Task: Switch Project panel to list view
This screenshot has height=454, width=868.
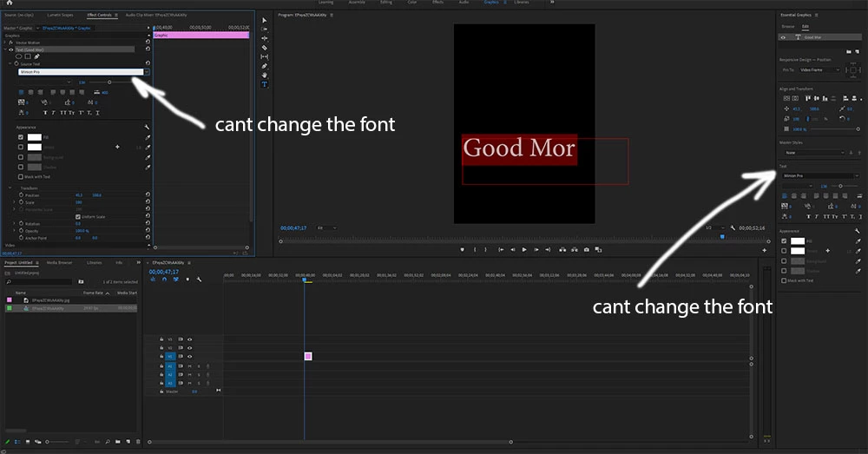Action: (x=17, y=442)
